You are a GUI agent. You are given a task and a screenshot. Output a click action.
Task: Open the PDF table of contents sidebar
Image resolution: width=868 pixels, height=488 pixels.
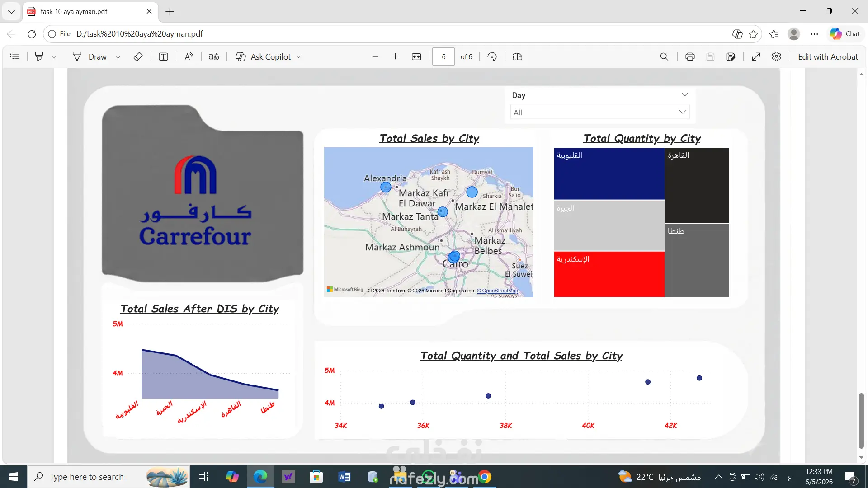(15, 57)
